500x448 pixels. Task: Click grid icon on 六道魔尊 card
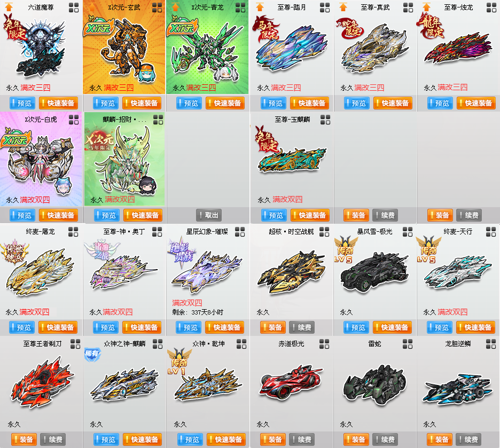click(74, 7)
